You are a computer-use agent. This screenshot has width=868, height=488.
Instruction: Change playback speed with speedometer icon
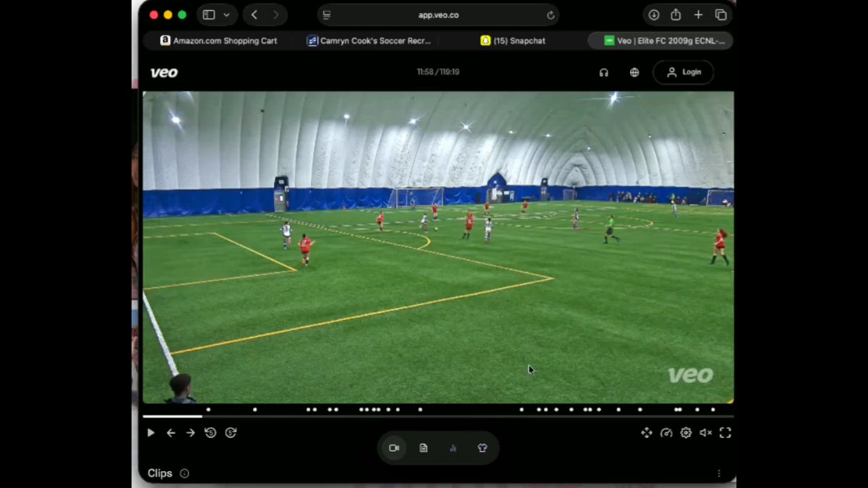pos(666,433)
